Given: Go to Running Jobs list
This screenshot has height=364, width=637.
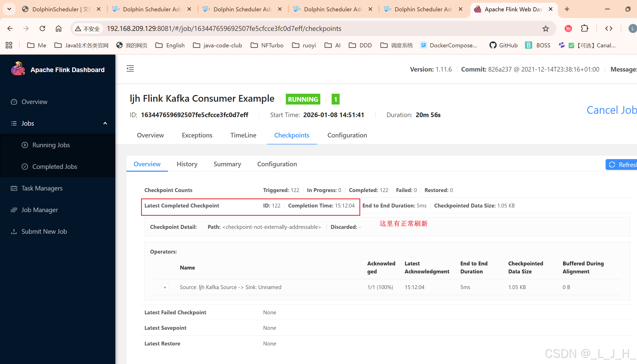Looking at the screenshot, I should coord(51,145).
